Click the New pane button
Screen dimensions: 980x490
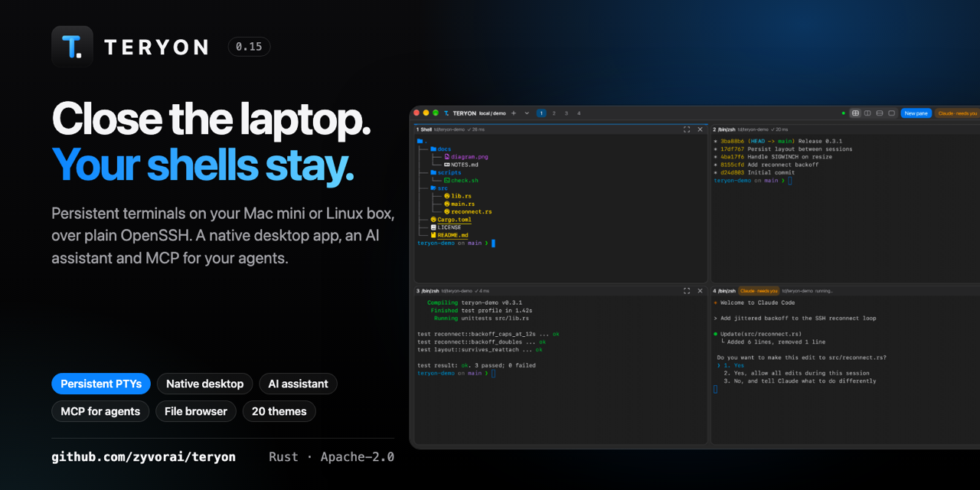point(916,113)
